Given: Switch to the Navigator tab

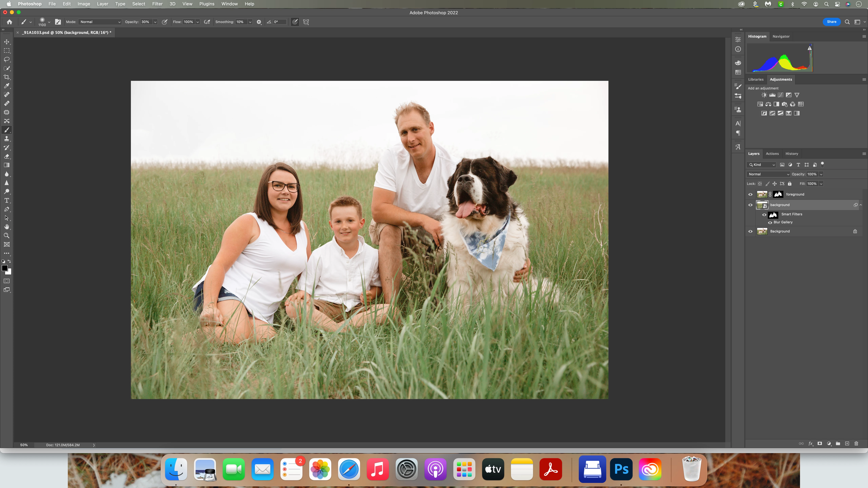Looking at the screenshot, I should coord(781,36).
